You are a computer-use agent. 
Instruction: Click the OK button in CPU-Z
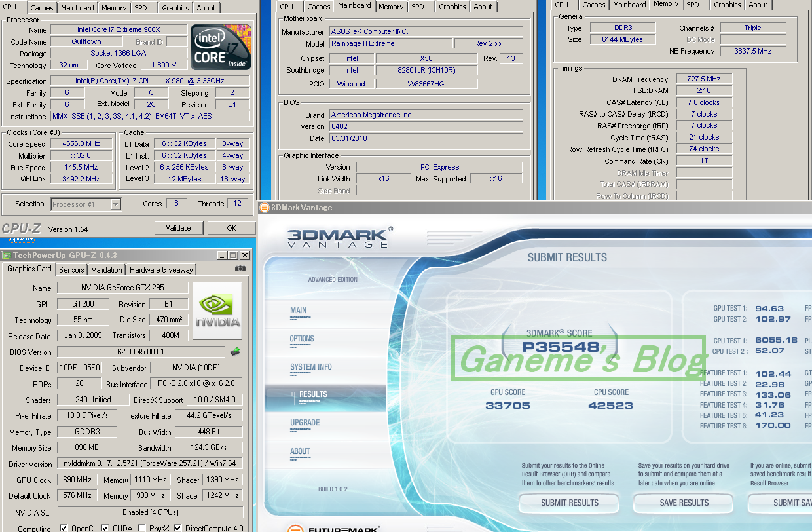coord(231,228)
